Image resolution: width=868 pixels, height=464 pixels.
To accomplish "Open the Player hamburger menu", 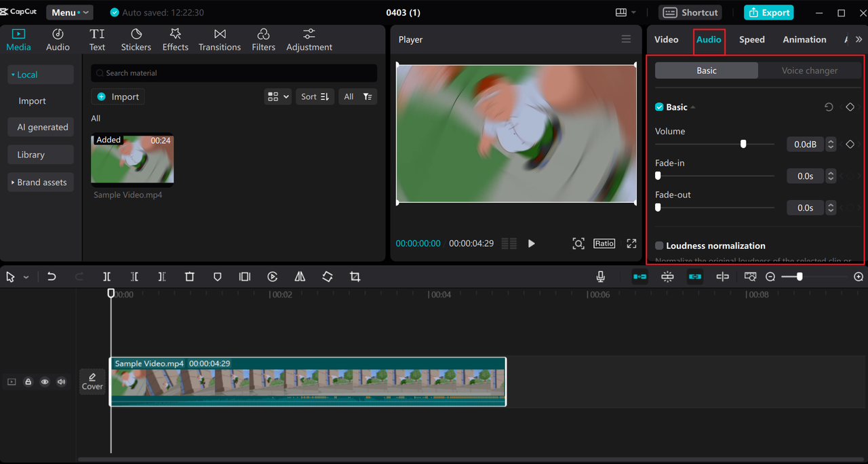I will click(x=626, y=39).
